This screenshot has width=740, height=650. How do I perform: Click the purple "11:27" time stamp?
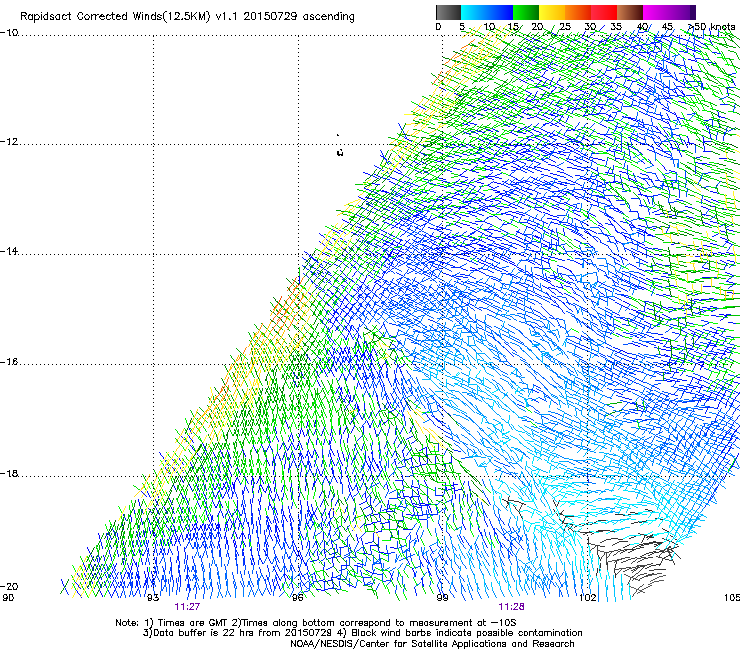(x=187, y=607)
